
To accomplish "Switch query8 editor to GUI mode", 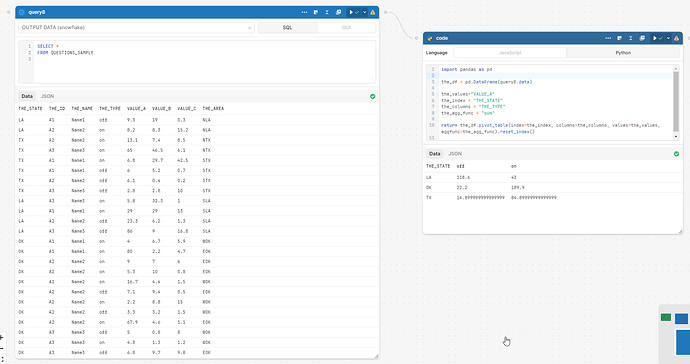I will point(346,28).
